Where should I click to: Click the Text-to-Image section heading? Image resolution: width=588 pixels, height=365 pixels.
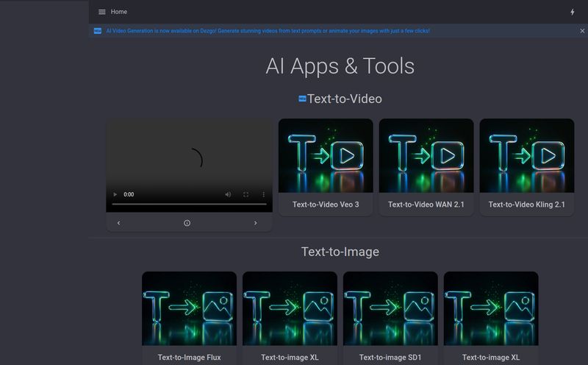click(340, 252)
